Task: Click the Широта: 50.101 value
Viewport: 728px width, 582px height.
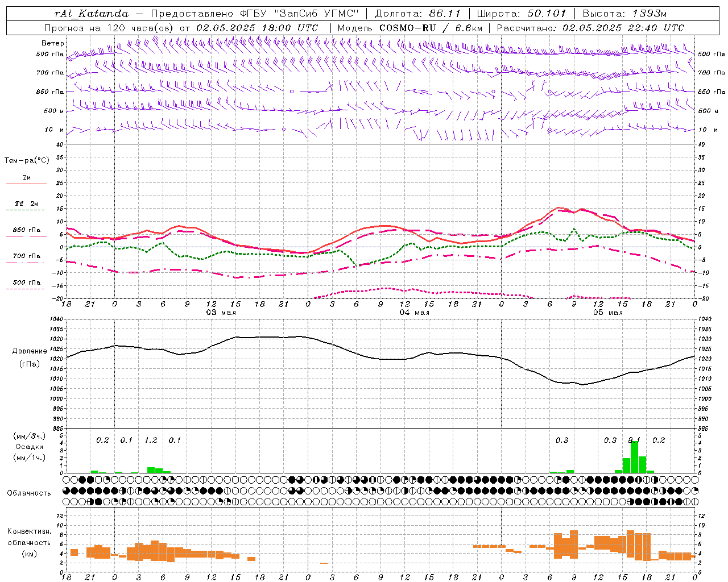Action: [x=522, y=14]
